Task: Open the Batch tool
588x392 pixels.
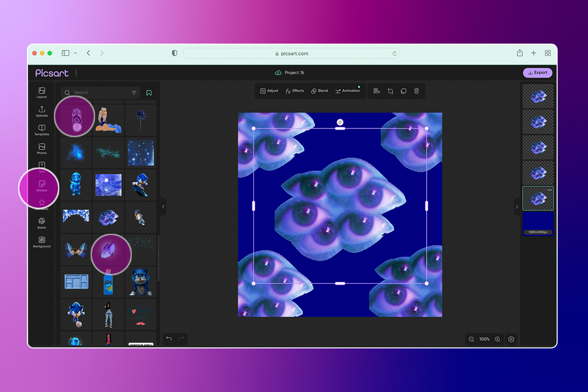Action: click(x=42, y=223)
